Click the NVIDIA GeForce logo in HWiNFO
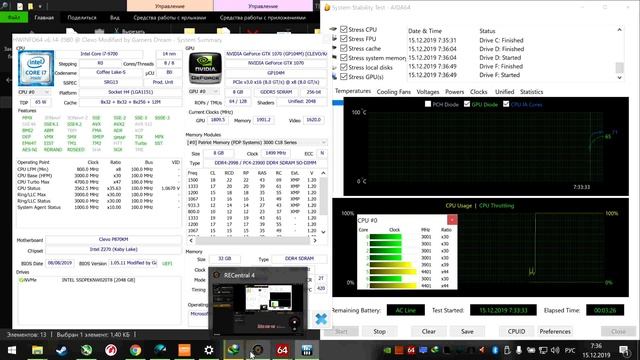The height and width of the screenshot is (360, 640). pyautogui.click(x=205, y=68)
